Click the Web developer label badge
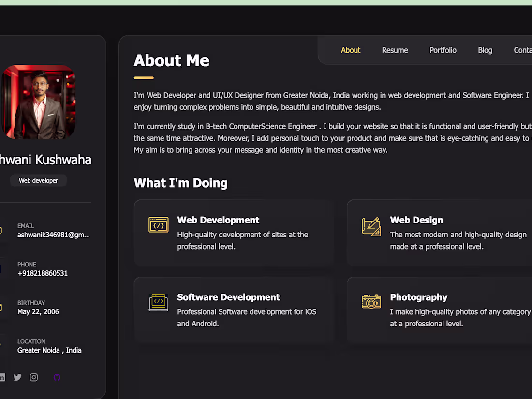Viewport: 532px width, 399px height. [x=38, y=180]
